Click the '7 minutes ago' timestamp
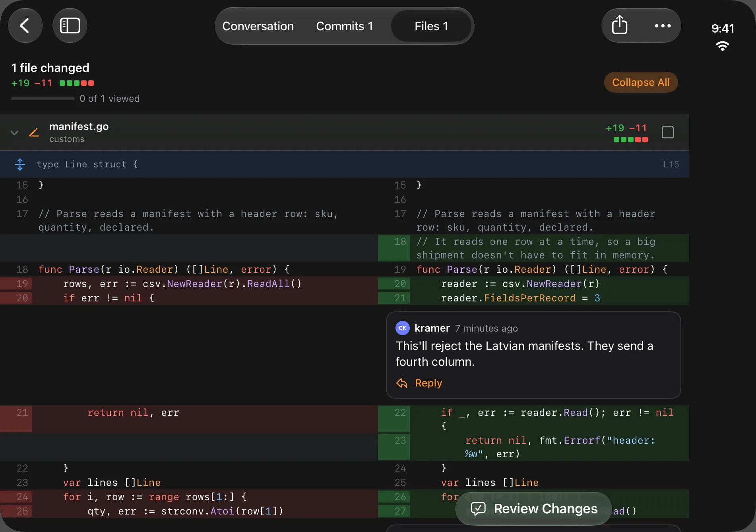This screenshot has height=532, width=756. point(486,328)
